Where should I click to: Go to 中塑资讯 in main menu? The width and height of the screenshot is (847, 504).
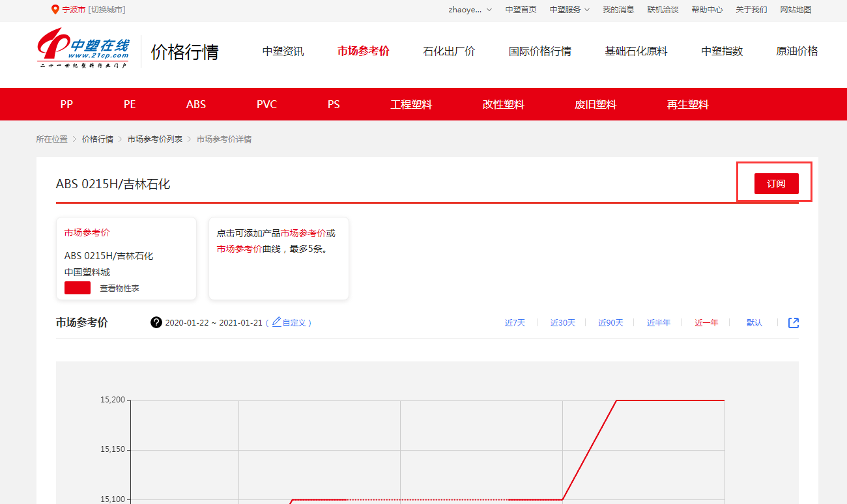[283, 51]
